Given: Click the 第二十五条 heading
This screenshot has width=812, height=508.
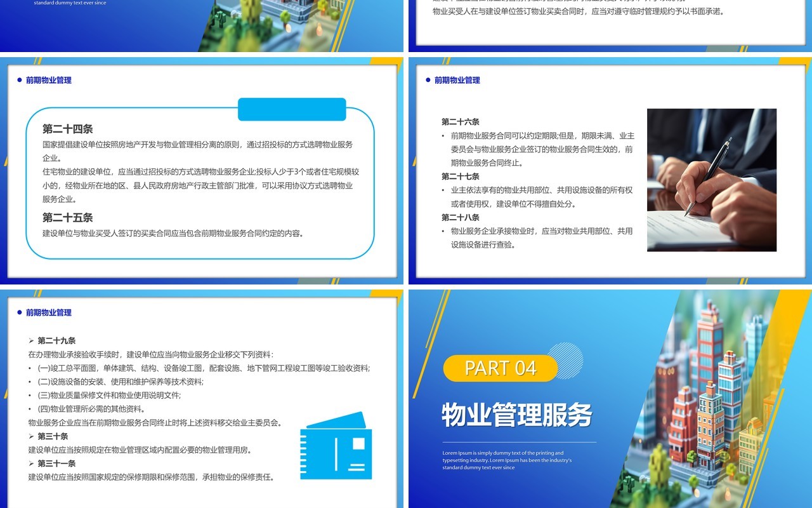Looking at the screenshot, I should pos(68,217).
